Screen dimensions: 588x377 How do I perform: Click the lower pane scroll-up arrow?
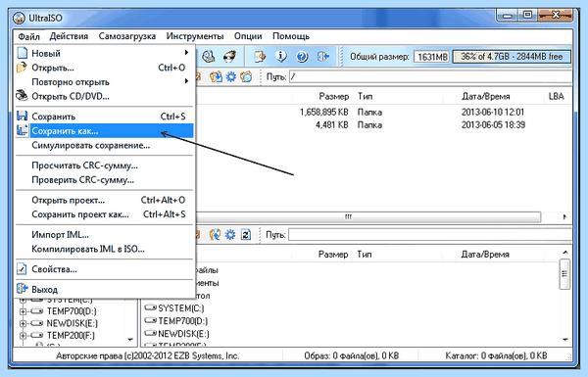pyautogui.click(x=564, y=253)
